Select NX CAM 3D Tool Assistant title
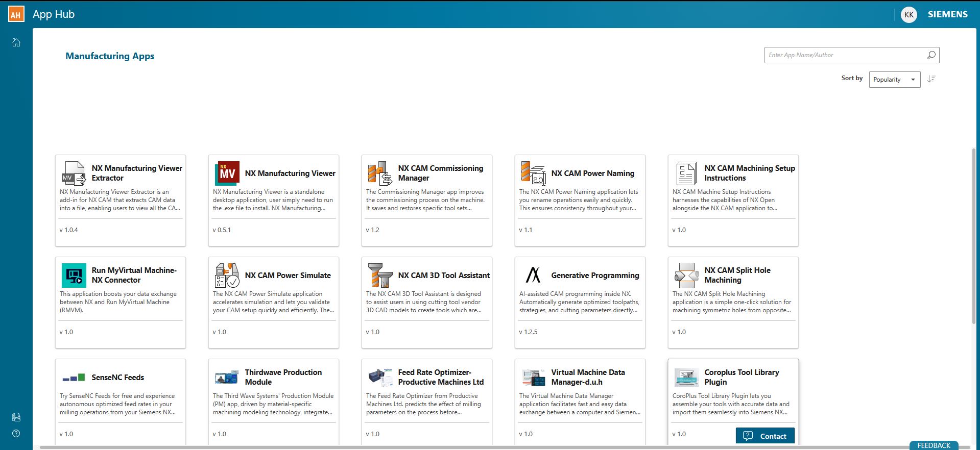This screenshot has width=980, height=450. click(x=443, y=276)
